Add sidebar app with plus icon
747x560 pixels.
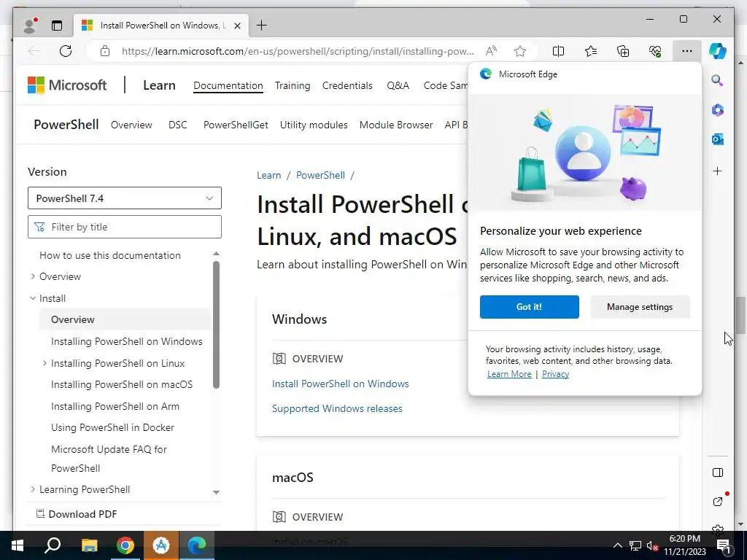[x=718, y=171]
